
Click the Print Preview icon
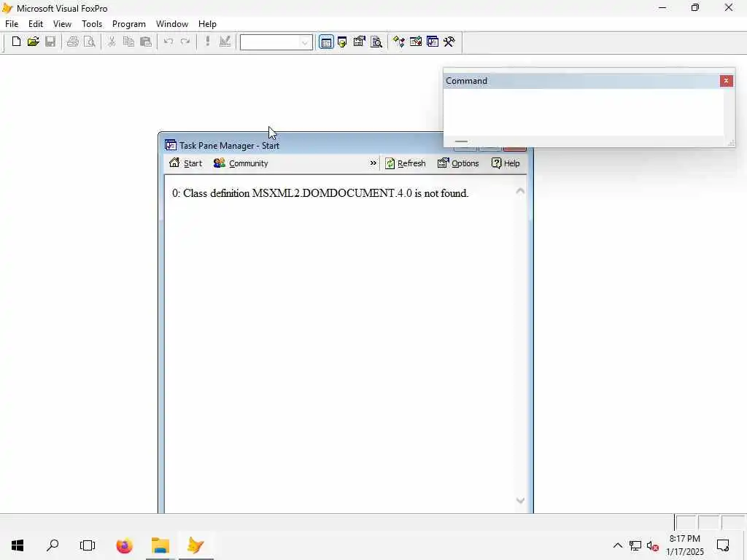89,42
